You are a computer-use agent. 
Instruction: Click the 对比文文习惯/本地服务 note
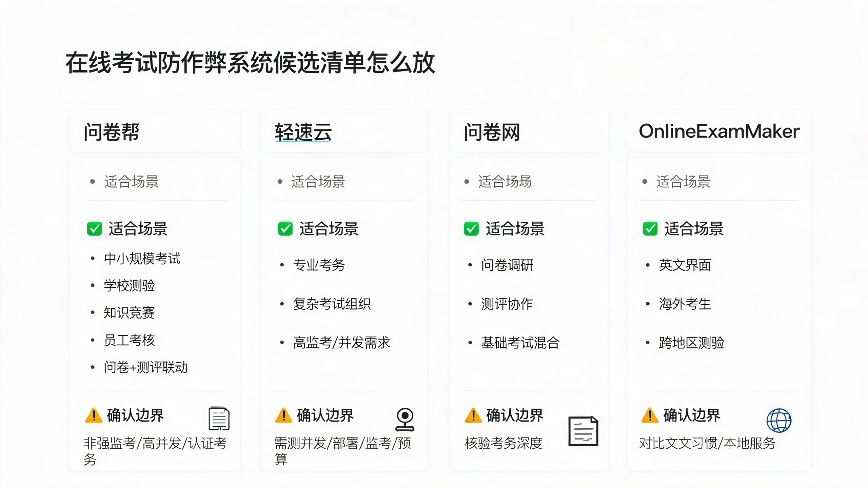click(707, 443)
